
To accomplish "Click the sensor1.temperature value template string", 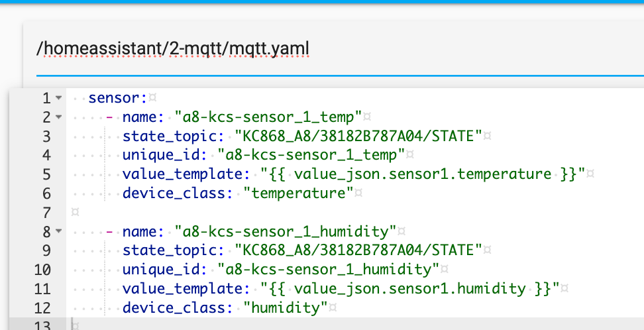I will pos(423,175).
